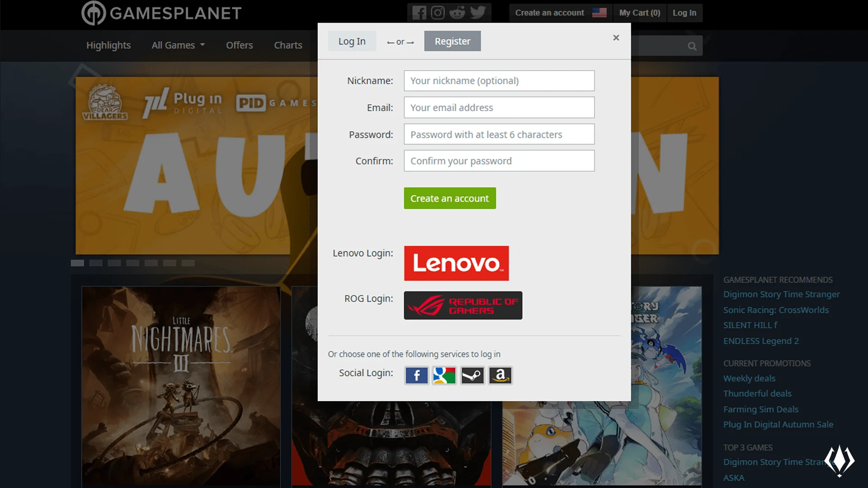Open the Weekly deals link
Image resolution: width=868 pixels, height=488 pixels.
(x=749, y=379)
